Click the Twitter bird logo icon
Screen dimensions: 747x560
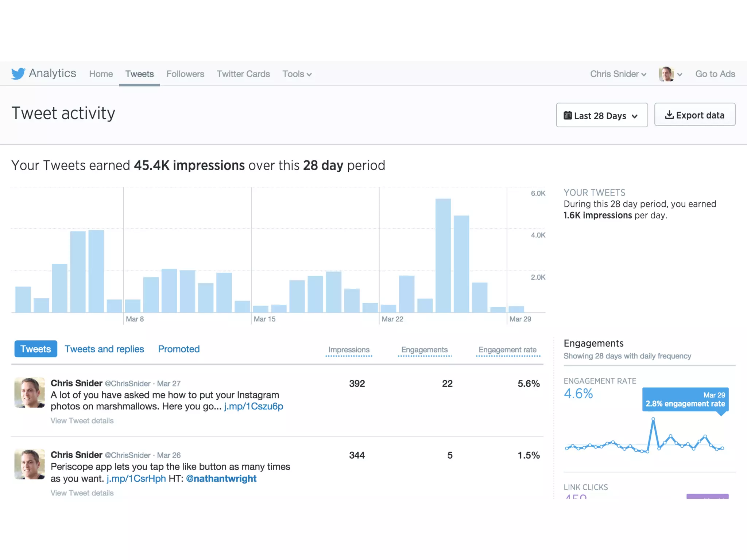click(x=18, y=74)
